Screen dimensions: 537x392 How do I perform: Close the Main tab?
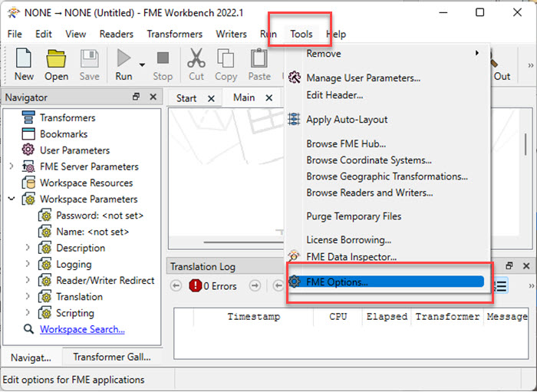(x=269, y=98)
